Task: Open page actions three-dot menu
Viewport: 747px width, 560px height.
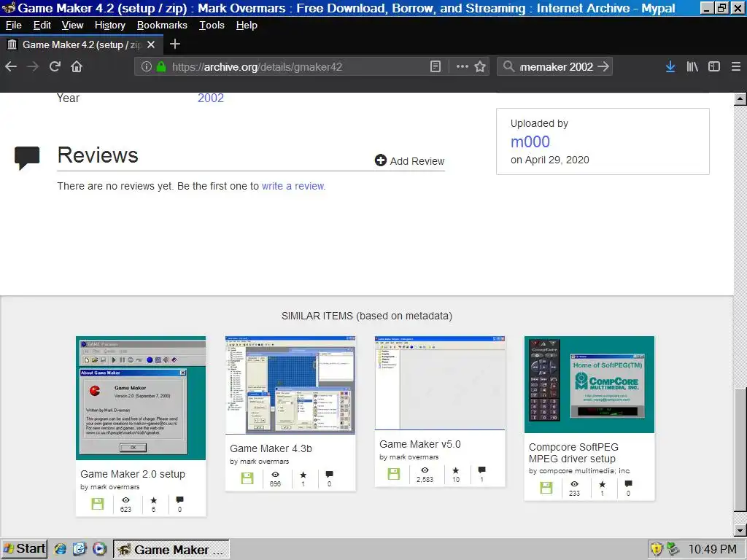Action: 462,66
